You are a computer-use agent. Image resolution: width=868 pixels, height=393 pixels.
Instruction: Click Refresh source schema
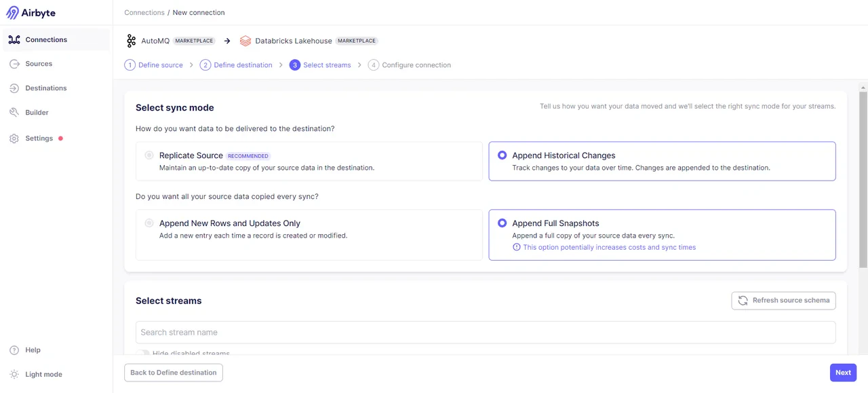783,300
